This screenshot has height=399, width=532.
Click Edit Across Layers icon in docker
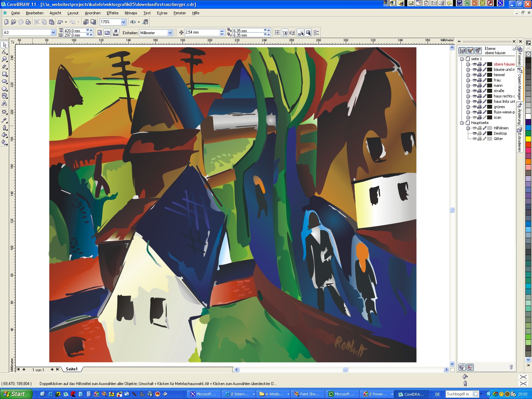[x=470, y=51]
